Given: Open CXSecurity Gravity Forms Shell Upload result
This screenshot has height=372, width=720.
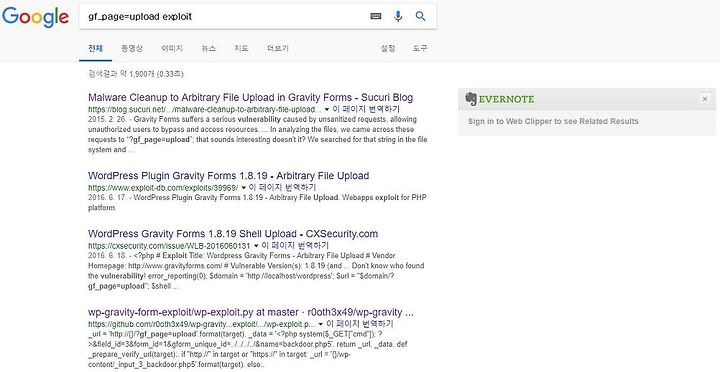Looking at the screenshot, I should click(x=233, y=234).
